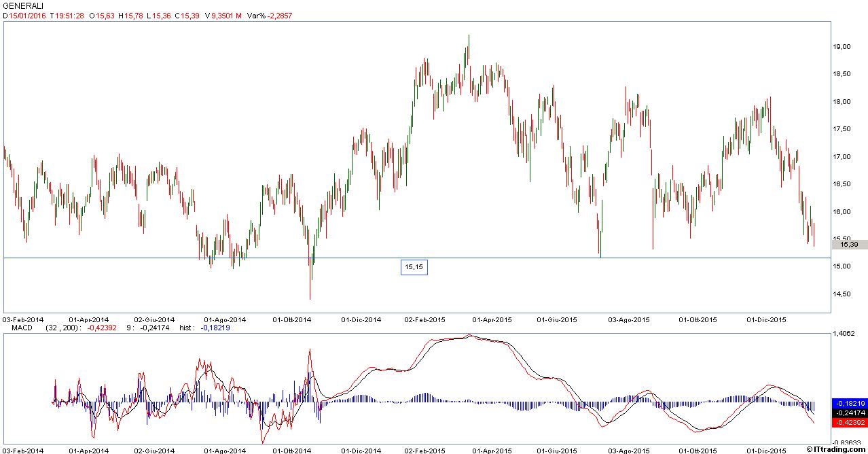Select 03-Ago-2015 on the MACD panel date axis

point(629,450)
